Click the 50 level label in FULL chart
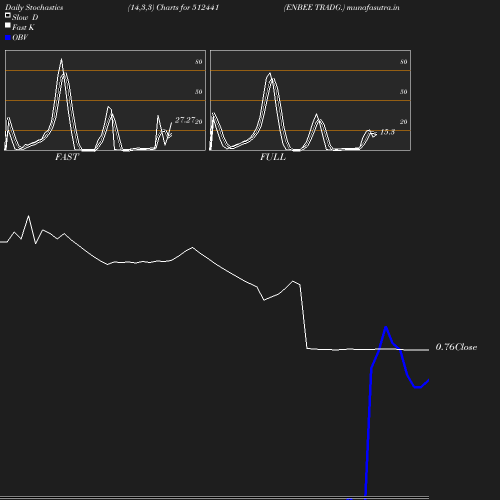The height and width of the screenshot is (500, 500). point(404,92)
